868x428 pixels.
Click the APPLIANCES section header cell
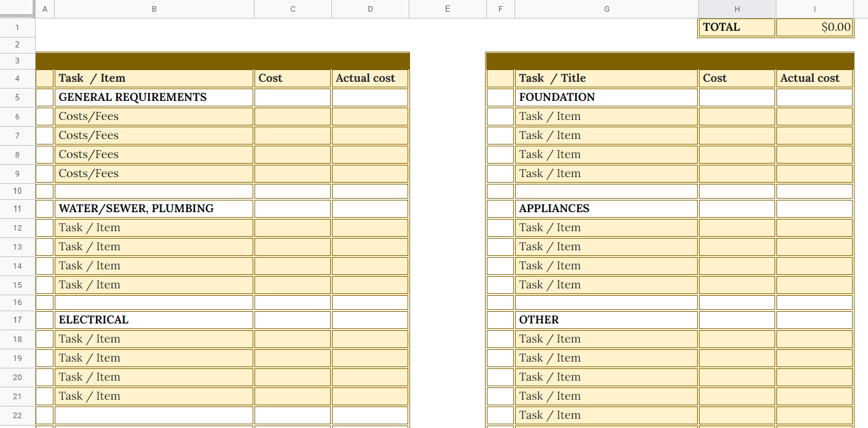click(x=606, y=208)
